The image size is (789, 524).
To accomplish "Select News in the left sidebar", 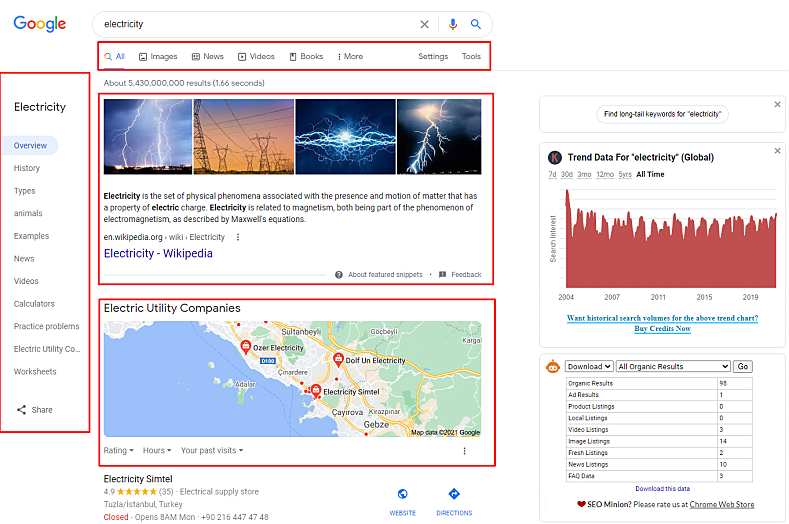I will click(x=24, y=259).
